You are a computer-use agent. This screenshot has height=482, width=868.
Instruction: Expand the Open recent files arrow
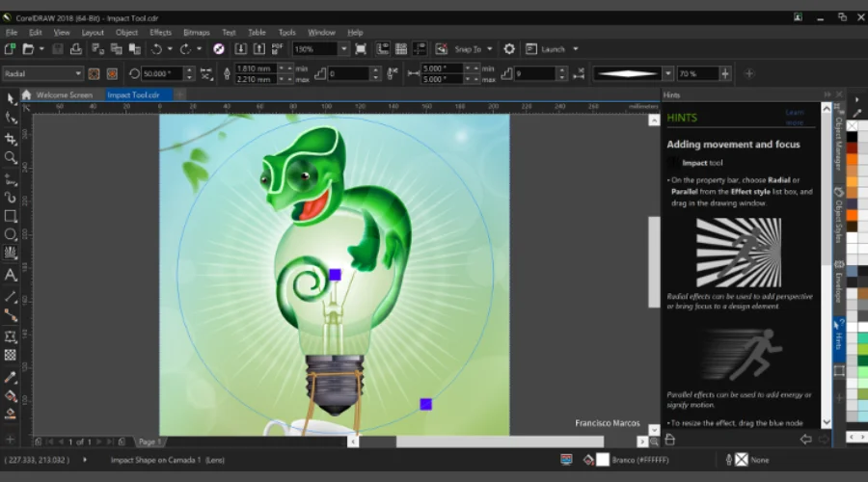coord(41,49)
